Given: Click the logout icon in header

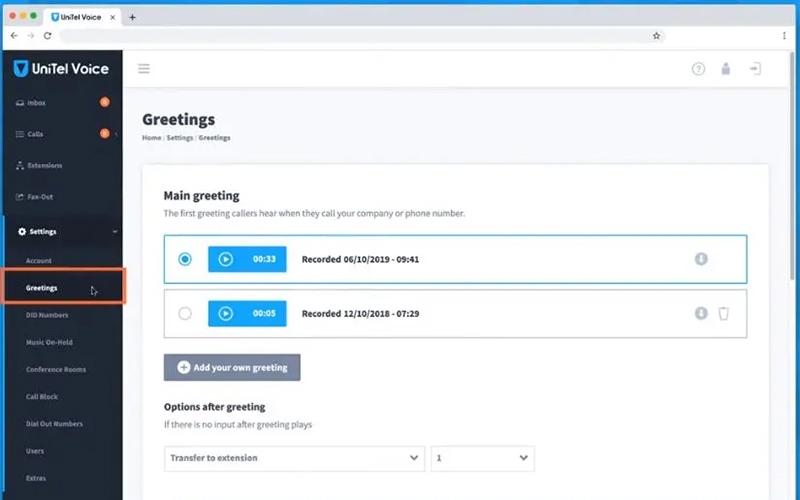Looking at the screenshot, I should [x=755, y=68].
